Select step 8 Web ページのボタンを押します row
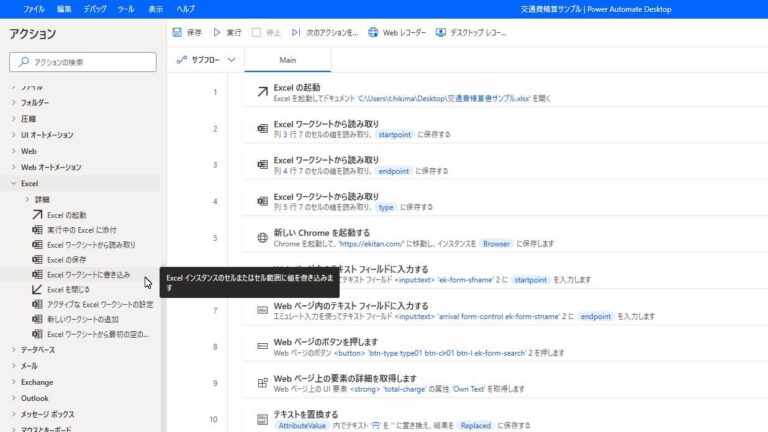The height and width of the screenshot is (432, 768). tap(505, 347)
